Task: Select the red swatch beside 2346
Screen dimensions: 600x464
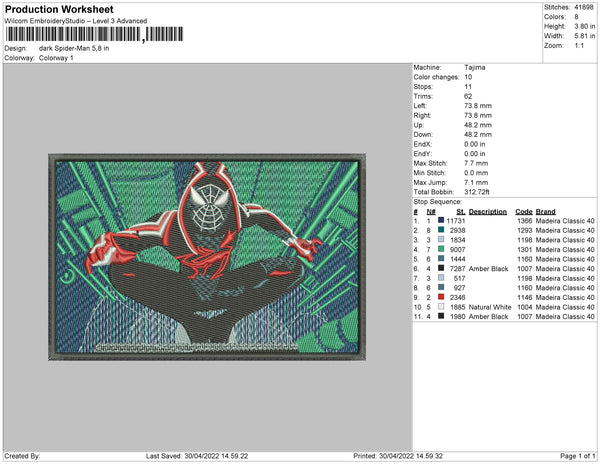Action: point(441,297)
